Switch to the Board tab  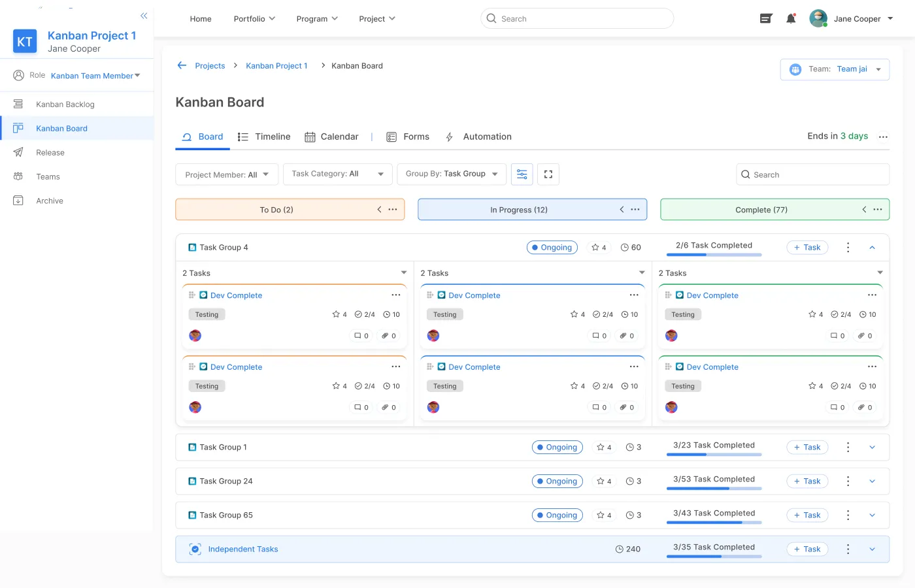point(203,137)
